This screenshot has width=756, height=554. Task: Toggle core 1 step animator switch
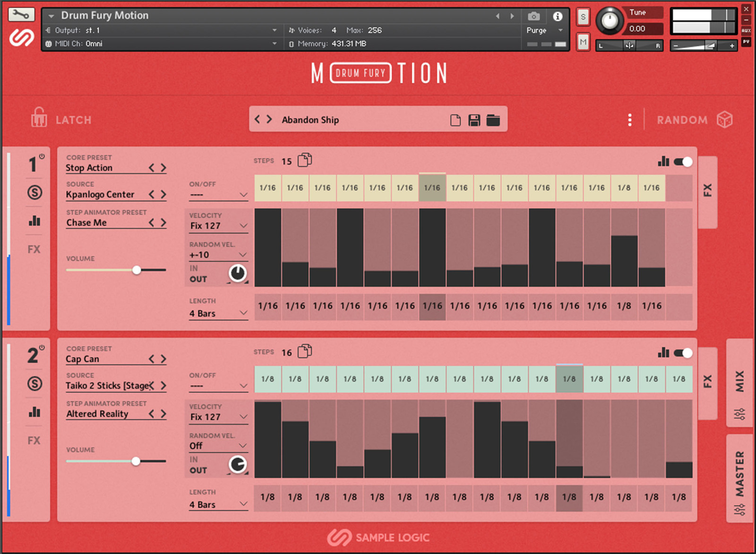point(683,162)
